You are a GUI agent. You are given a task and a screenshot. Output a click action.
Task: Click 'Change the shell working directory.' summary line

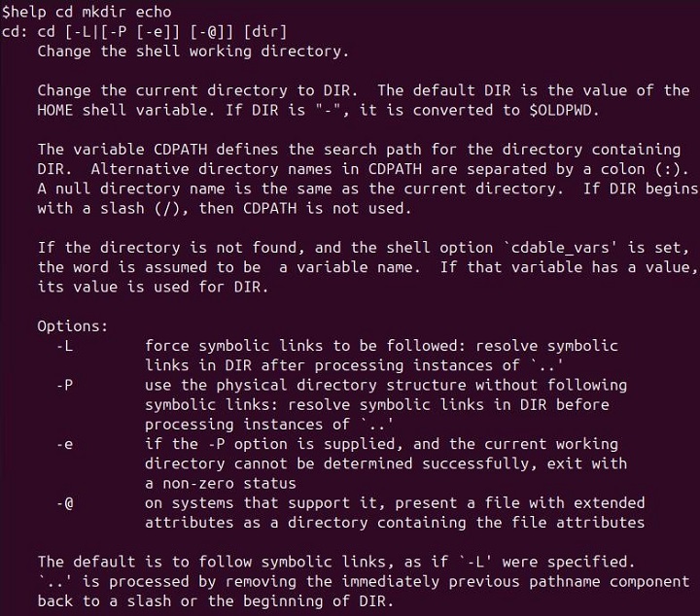(192, 51)
